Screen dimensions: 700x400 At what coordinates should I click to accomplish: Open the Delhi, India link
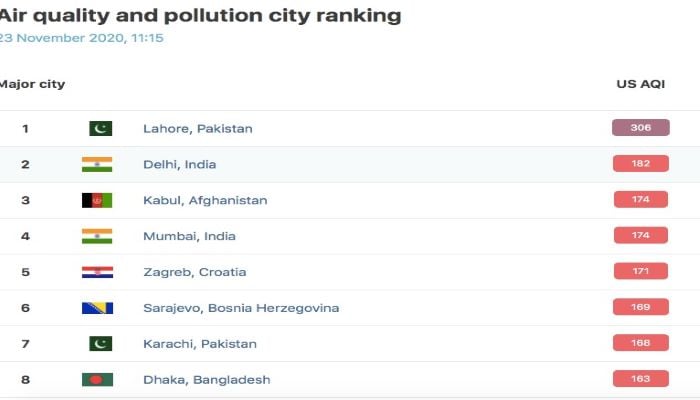tap(179, 164)
